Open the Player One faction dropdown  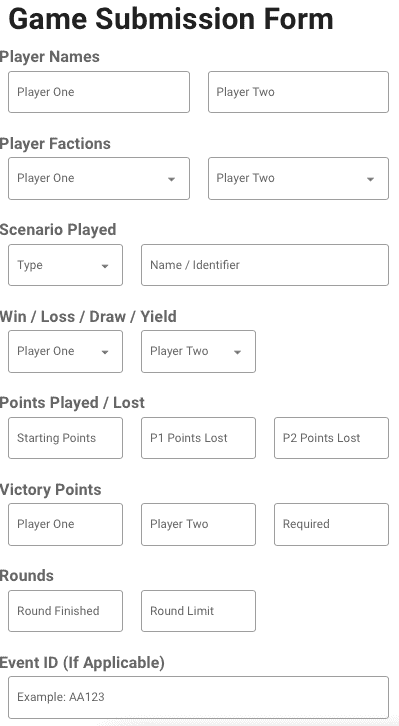tap(99, 178)
